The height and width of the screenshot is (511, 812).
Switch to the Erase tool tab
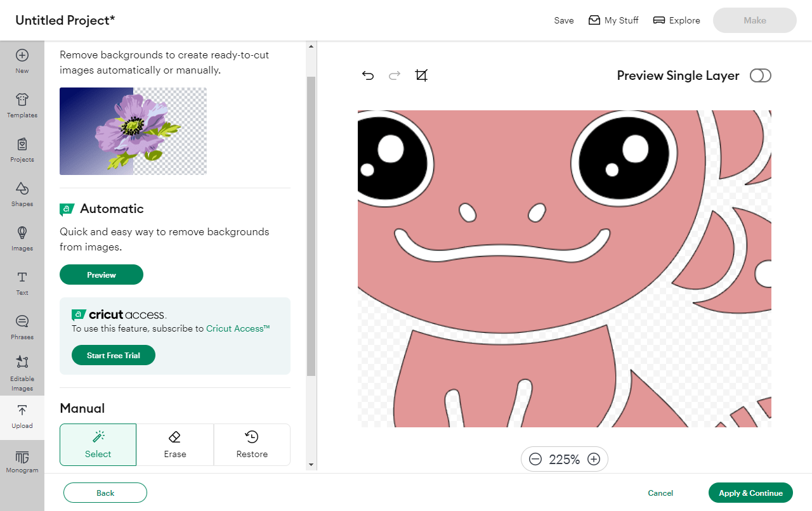174,444
